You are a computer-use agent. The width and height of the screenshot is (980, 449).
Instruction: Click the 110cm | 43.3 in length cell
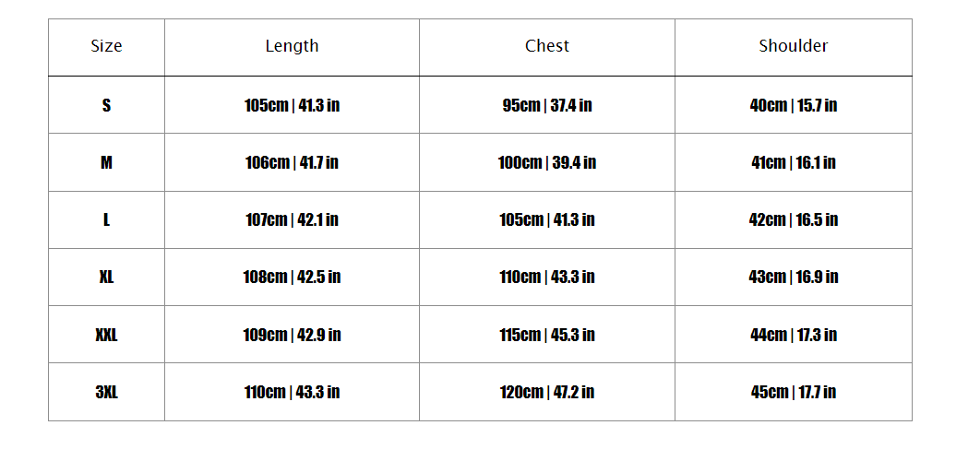pyautogui.click(x=292, y=392)
